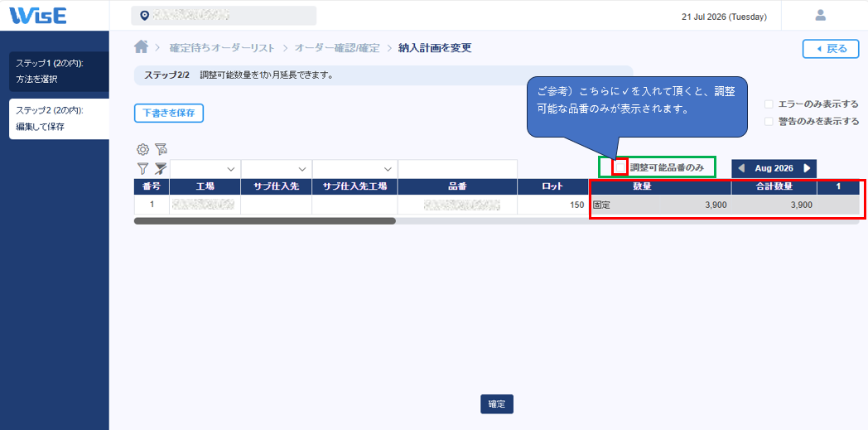Viewport: 868px width, 430px height.
Task: Expand the 工場 column filter dropdown
Action: point(205,169)
